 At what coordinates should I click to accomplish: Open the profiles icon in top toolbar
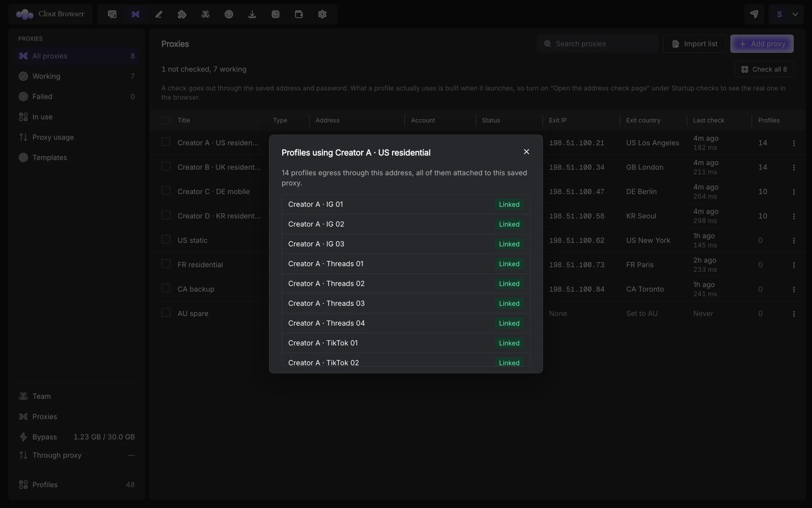(112, 14)
